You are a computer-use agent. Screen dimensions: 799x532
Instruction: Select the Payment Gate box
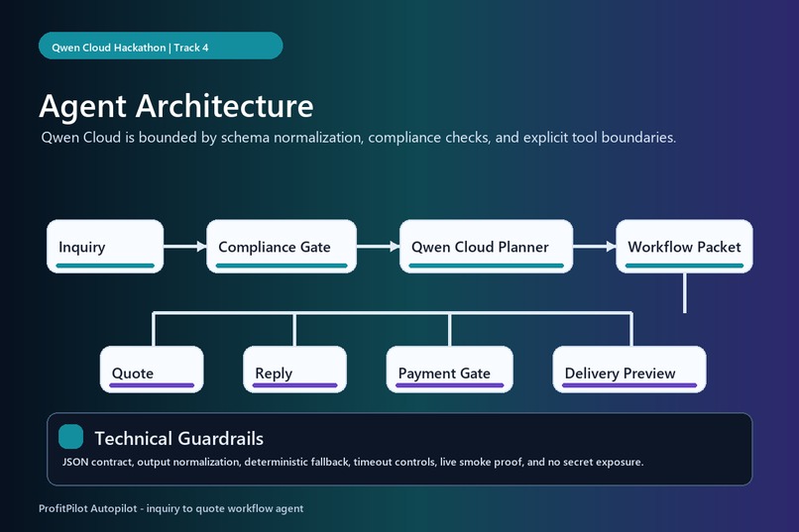click(x=449, y=370)
